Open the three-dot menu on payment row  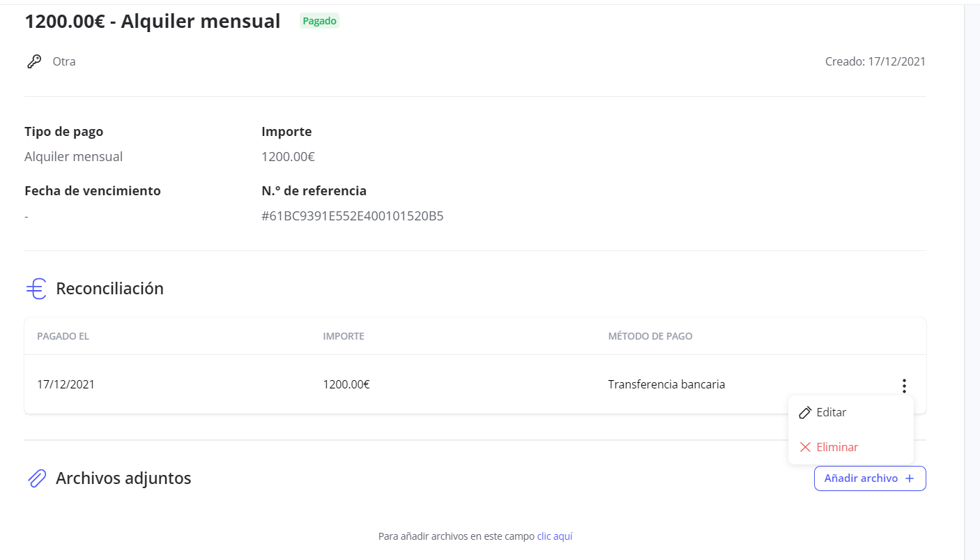click(904, 385)
